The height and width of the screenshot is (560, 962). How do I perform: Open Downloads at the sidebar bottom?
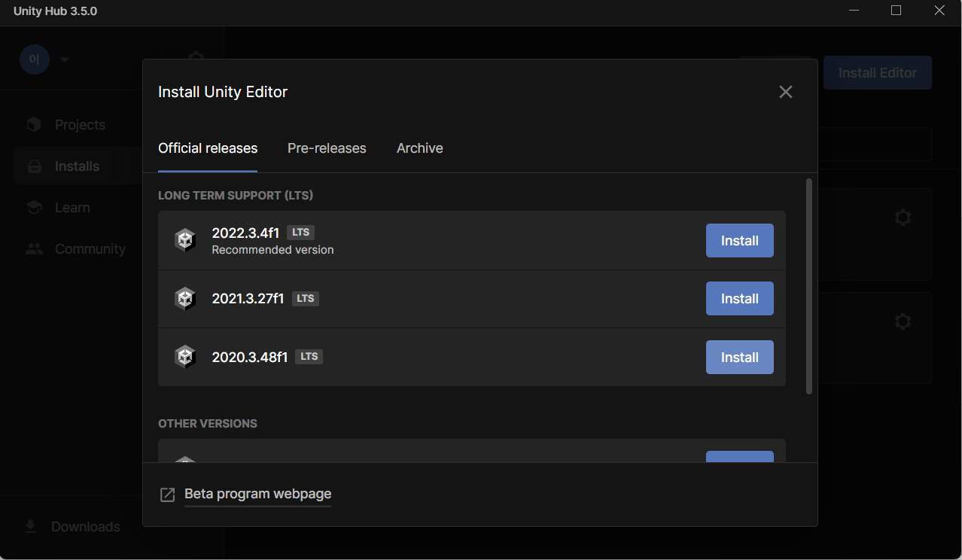coord(86,527)
